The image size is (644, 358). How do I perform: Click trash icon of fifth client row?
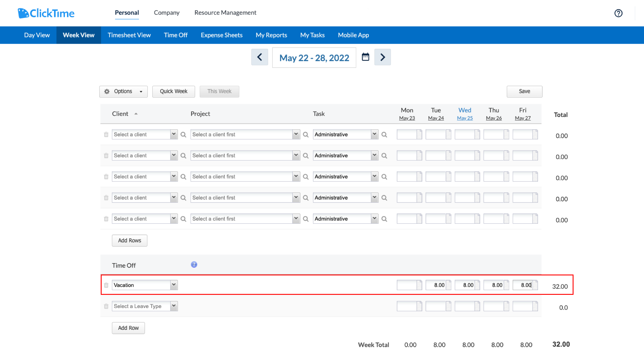point(106,219)
